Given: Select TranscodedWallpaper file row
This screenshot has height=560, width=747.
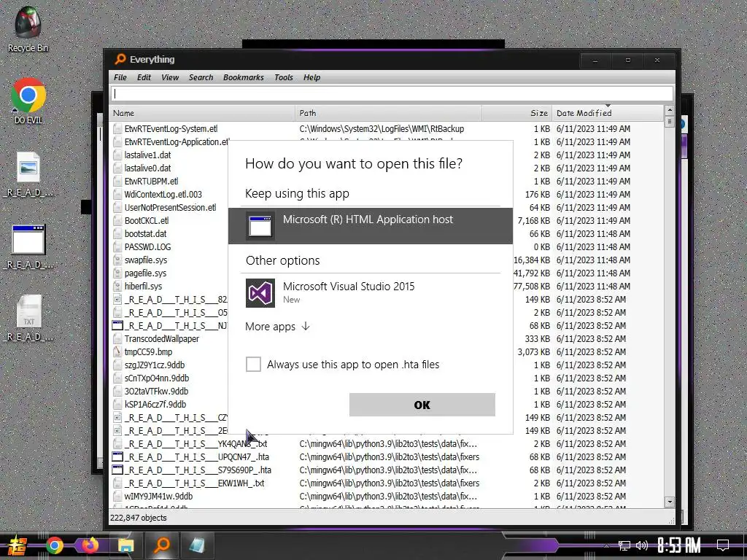Looking at the screenshot, I should pos(387,338).
